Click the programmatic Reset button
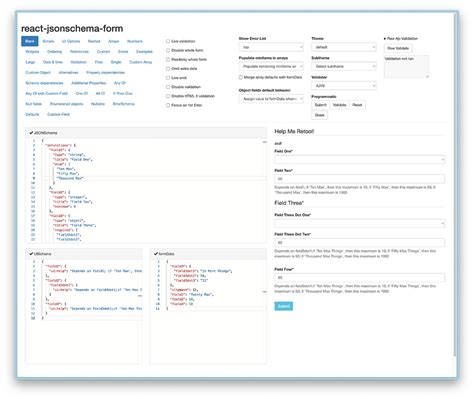The width and height of the screenshot is (474, 399). point(357,105)
